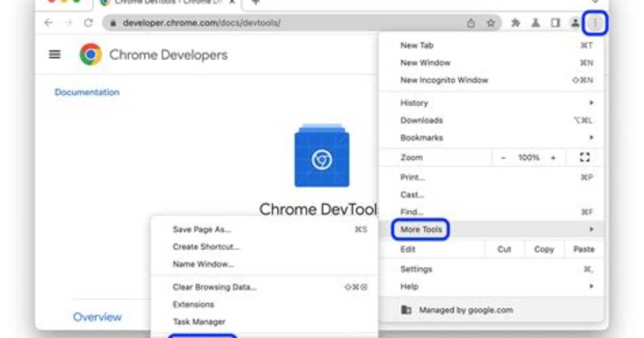Viewport: 644px width, 338px height.
Task: Bookmark page with the star icon
Action: pyautogui.click(x=491, y=23)
